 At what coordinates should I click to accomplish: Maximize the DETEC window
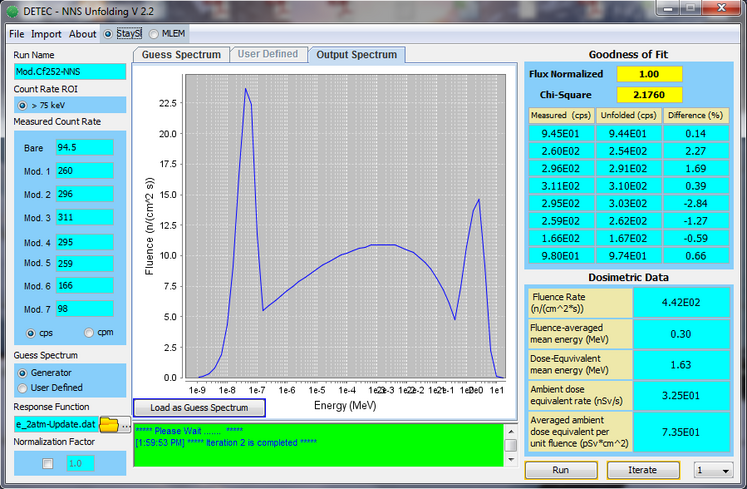(691, 8)
